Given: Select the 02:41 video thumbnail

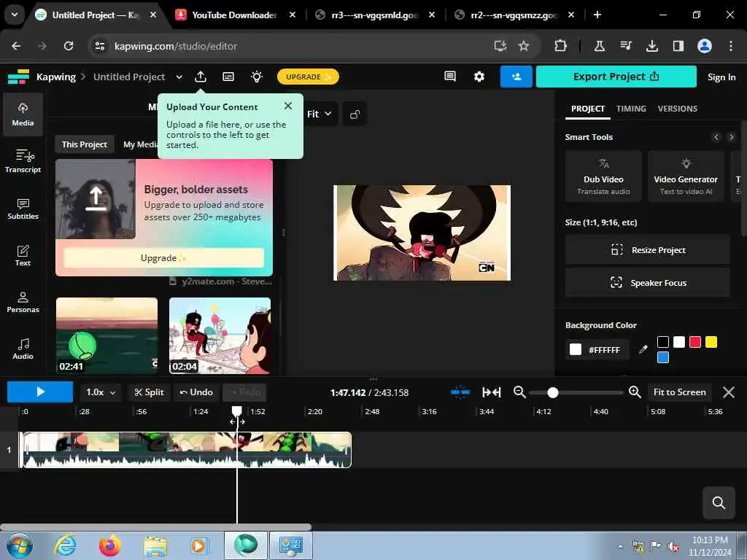Looking at the screenshot, I should coord(107,335).
